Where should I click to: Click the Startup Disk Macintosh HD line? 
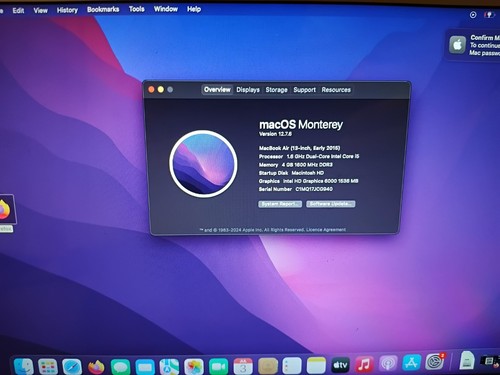pos(291,173)
